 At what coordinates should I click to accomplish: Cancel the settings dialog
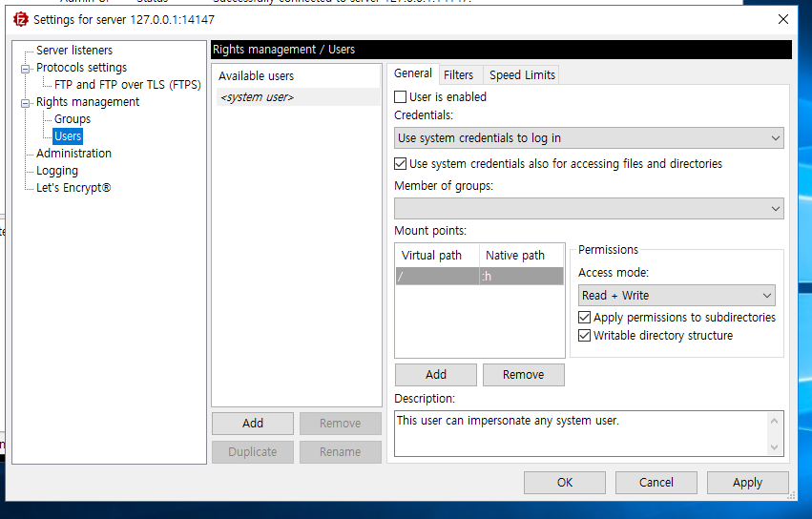[x=656, y=482]
